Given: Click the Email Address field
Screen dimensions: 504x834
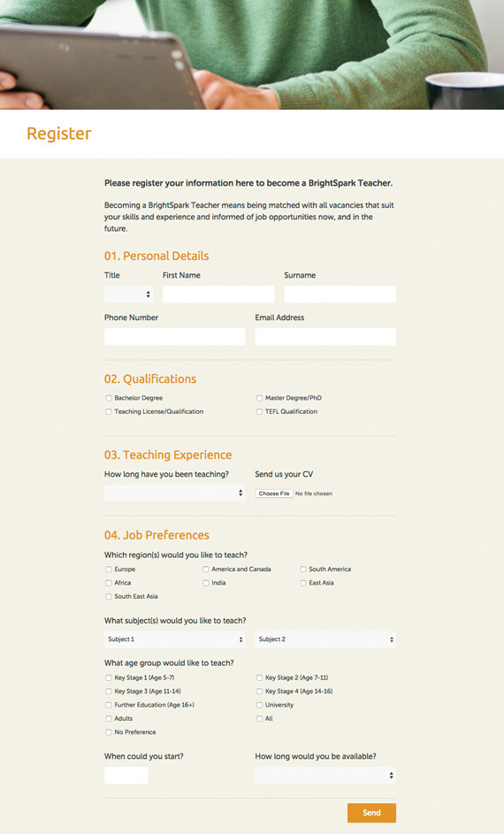Looking at the screenshot, I should click(x=325, y=337).
